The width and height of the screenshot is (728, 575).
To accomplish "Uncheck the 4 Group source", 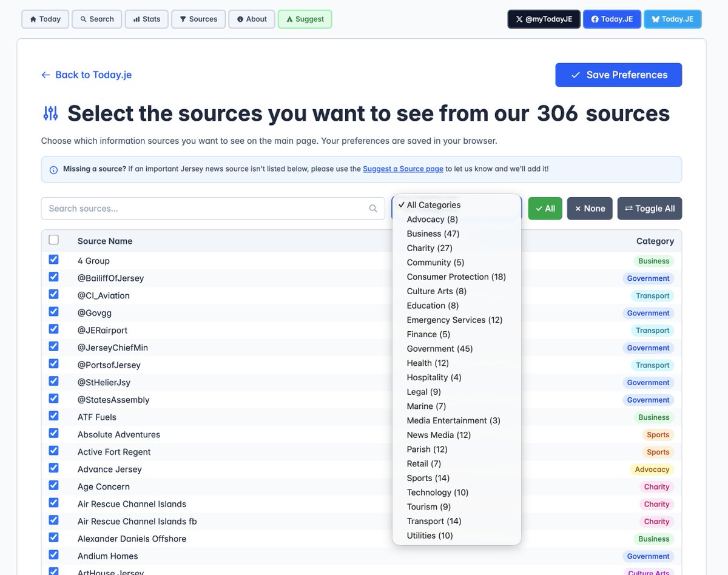I will click(53, 260).
